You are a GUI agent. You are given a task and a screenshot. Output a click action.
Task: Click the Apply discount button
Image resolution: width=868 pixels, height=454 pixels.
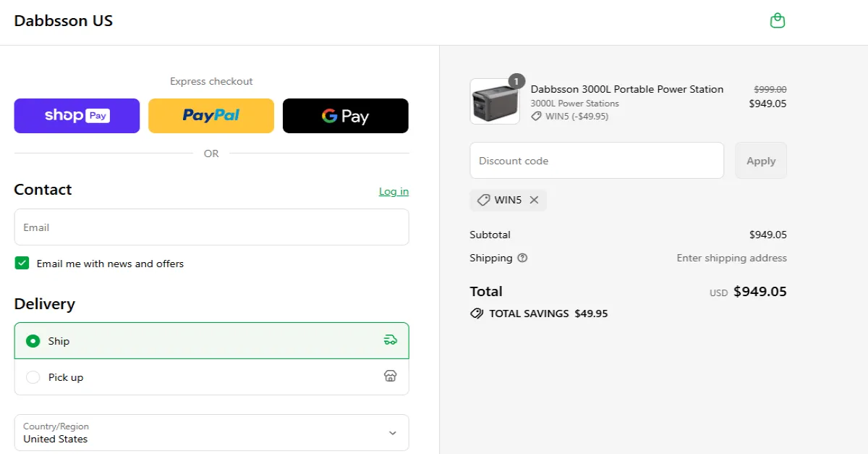click(x=760, y=160)
